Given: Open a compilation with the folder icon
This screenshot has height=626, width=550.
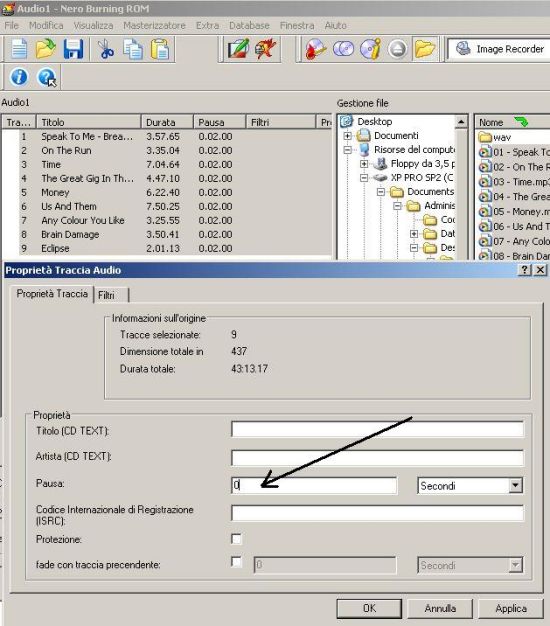Looking at the screenshot, I should tap(46, 49).
